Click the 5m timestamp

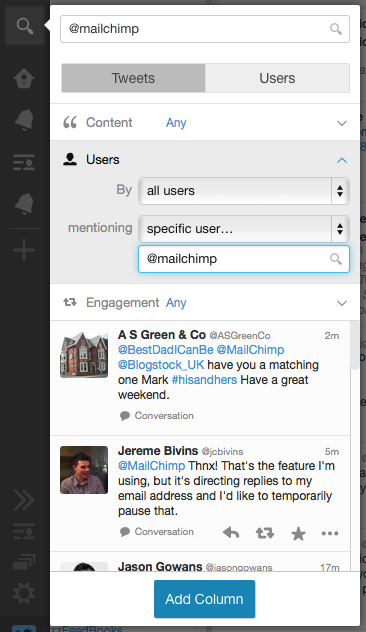point(332,451)
